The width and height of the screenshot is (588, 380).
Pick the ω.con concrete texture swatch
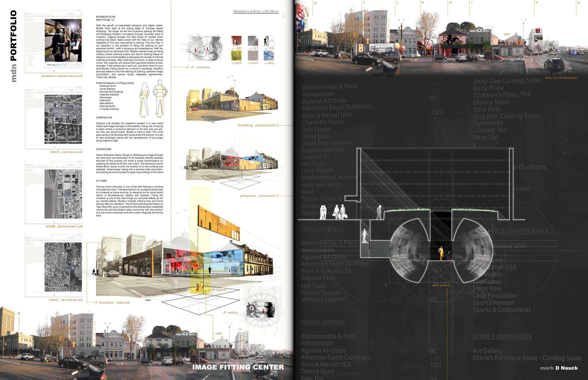[253, 56]
